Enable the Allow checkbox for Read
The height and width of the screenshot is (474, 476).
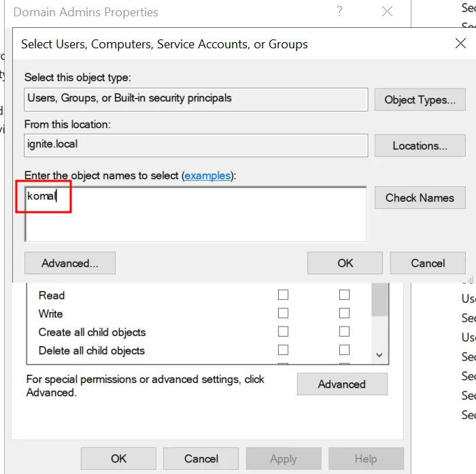click(283, 295)
